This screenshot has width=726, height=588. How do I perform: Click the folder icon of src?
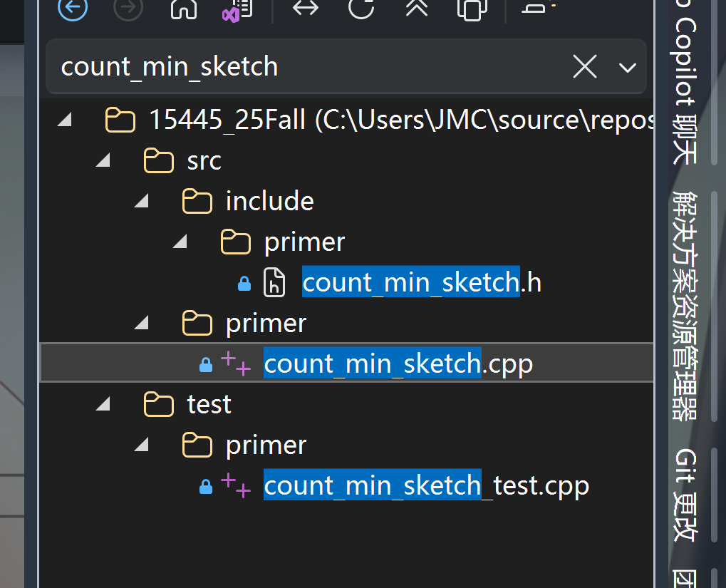click(x=159, y=160)
